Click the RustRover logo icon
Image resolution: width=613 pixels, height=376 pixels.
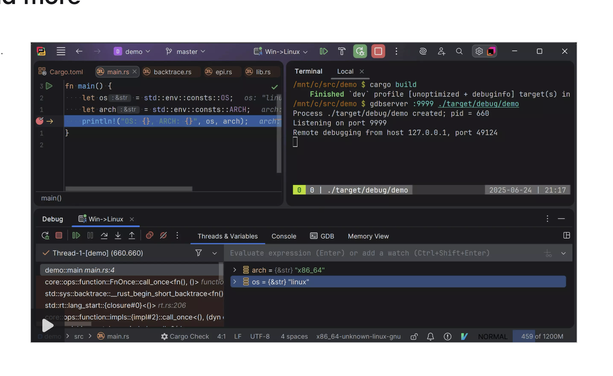[41, 51]
